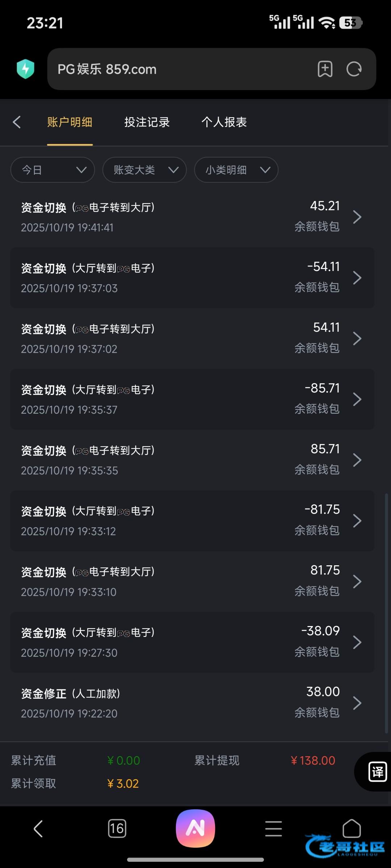Viewport: 391px width, 868px height.
Task: Open the translate floating button
Action: (377, 771)
